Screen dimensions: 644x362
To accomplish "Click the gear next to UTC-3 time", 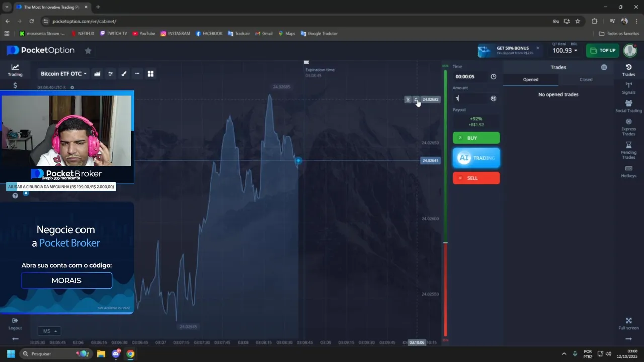I will [x=72, y=87].
